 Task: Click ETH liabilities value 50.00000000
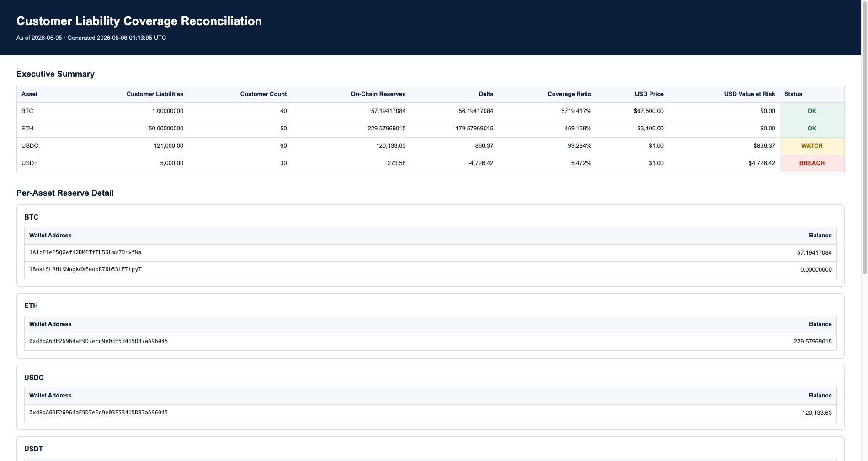click(166, 129)
